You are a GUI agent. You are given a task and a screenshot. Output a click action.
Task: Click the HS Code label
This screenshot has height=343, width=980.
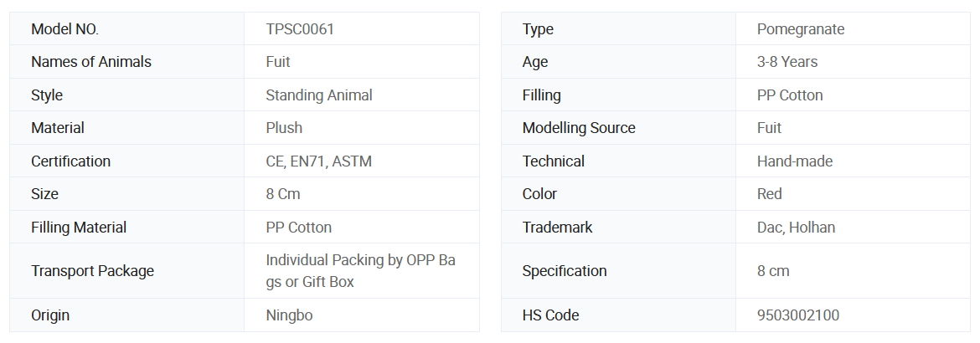(550, 315)
